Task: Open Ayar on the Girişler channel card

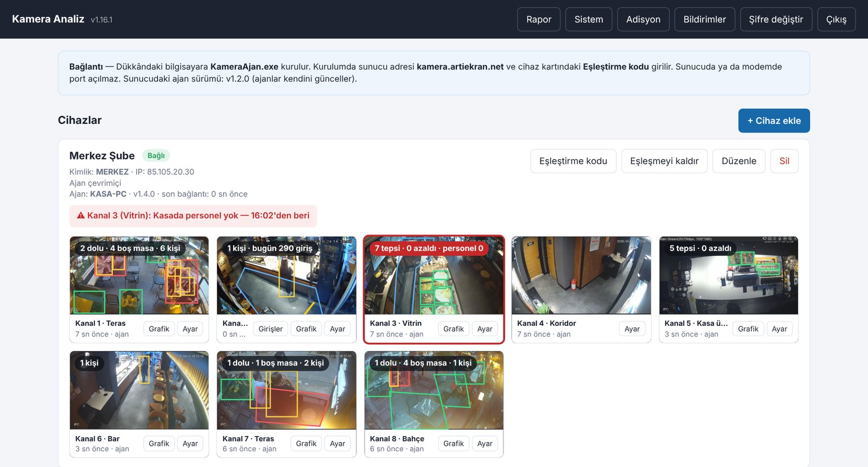Action: pyautogui.click(x=337, y=329)
